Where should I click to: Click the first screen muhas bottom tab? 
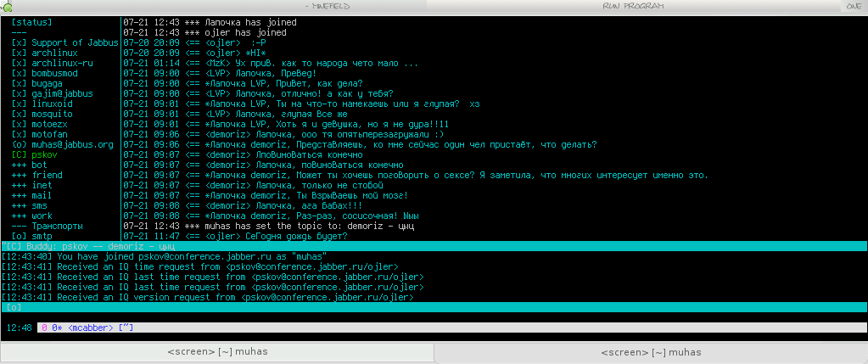pos(216,351)
